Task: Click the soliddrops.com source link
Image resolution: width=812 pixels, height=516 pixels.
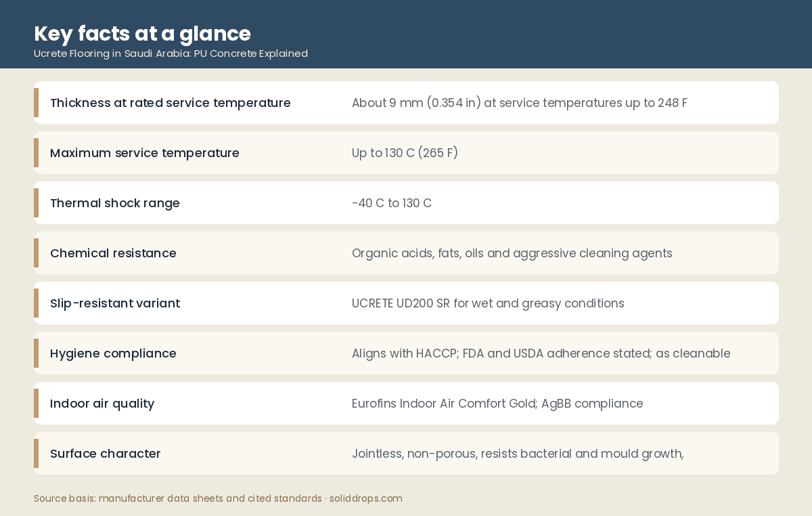Action: coord(366,498)
